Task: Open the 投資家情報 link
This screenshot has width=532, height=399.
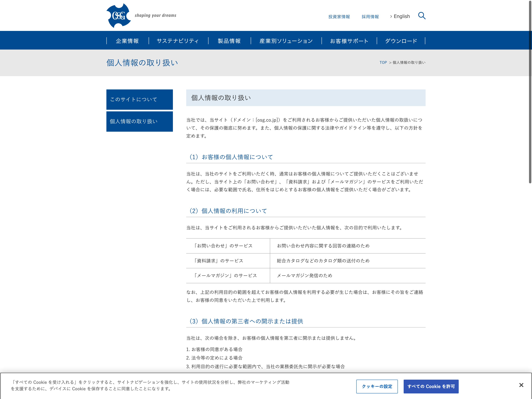Action: [x=339, y=17]
